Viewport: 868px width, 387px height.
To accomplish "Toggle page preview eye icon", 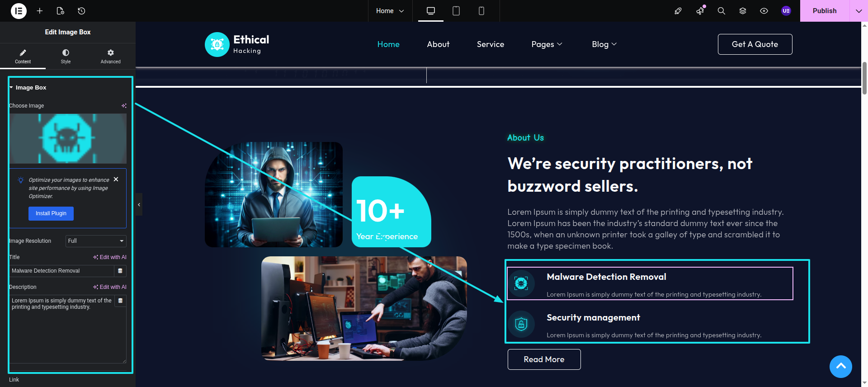I will pyautogui.click(x=764, y=11).
